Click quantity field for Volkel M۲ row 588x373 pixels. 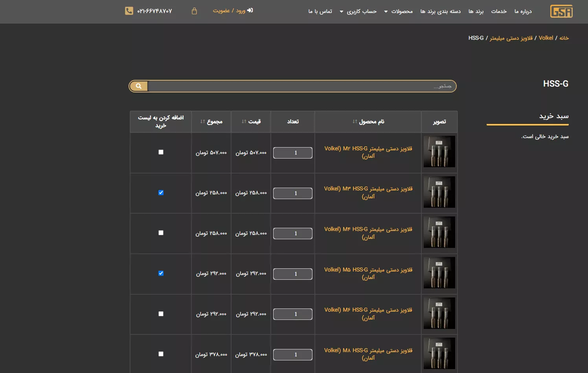293,153
